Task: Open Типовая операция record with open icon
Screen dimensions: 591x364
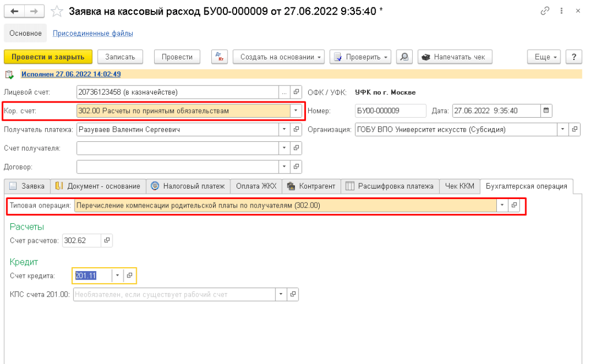Action: pos(514,205)
